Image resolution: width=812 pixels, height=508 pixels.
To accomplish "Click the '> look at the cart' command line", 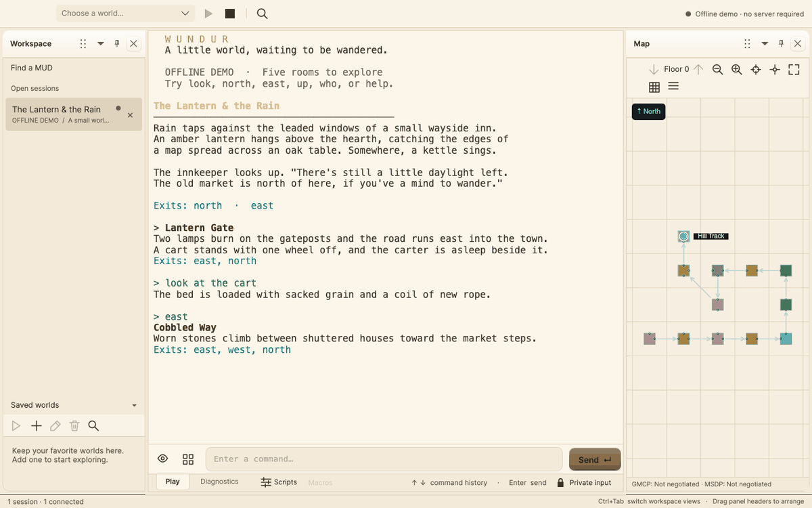I will 205,283.
